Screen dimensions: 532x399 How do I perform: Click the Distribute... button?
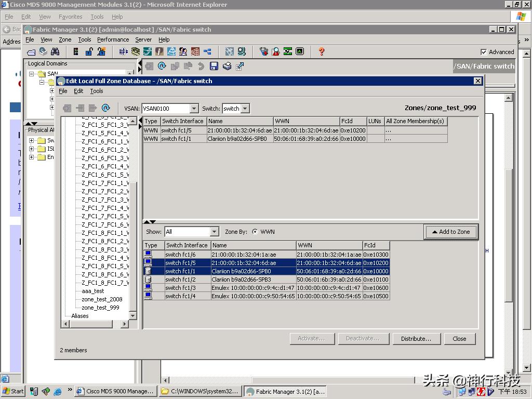[416, 339]
